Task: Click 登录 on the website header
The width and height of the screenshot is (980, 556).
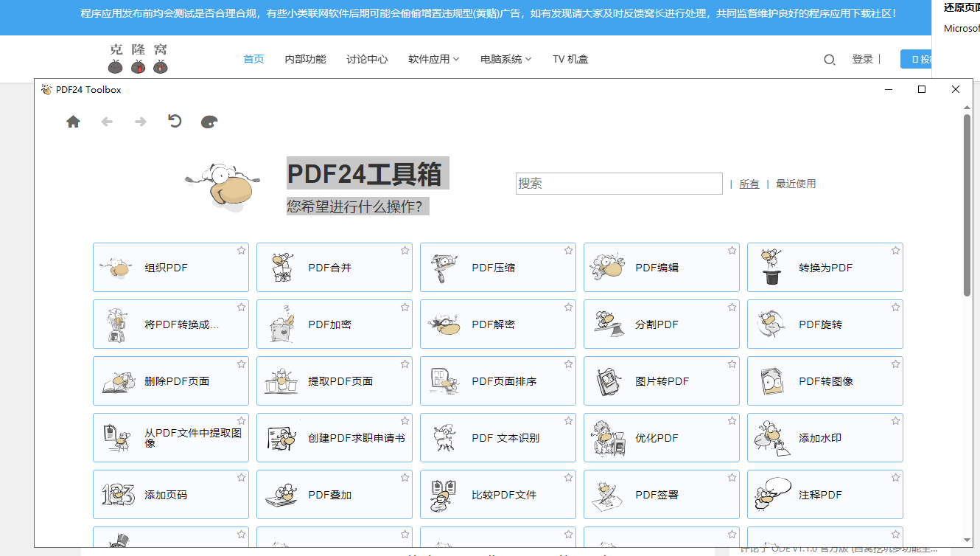Action: 863,59
